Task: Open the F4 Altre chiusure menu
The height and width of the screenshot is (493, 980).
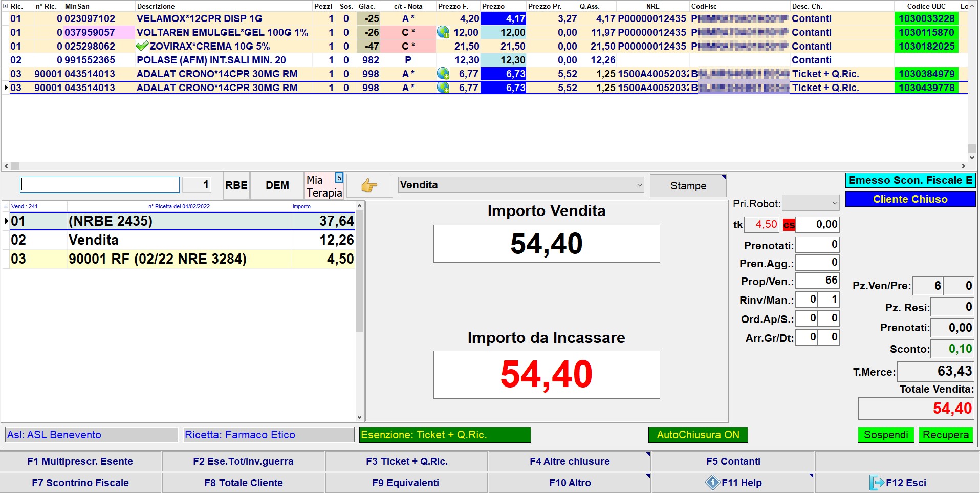Action: coord(569,461)
